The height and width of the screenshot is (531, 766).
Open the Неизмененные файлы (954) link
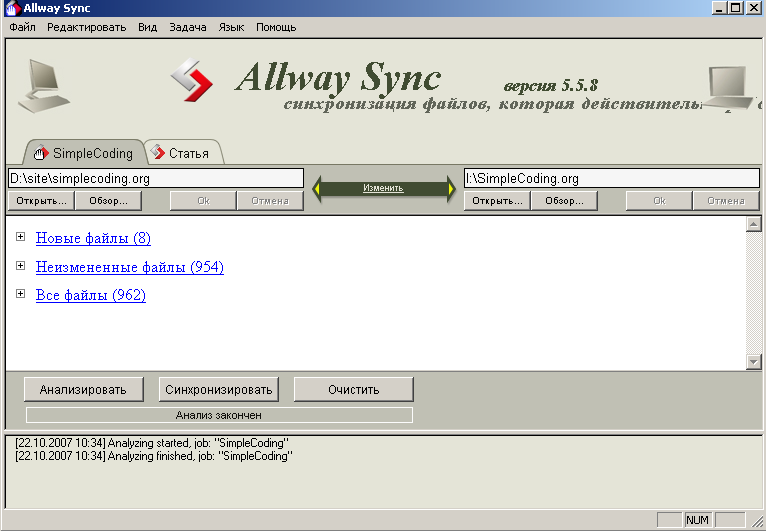(130, 267)
